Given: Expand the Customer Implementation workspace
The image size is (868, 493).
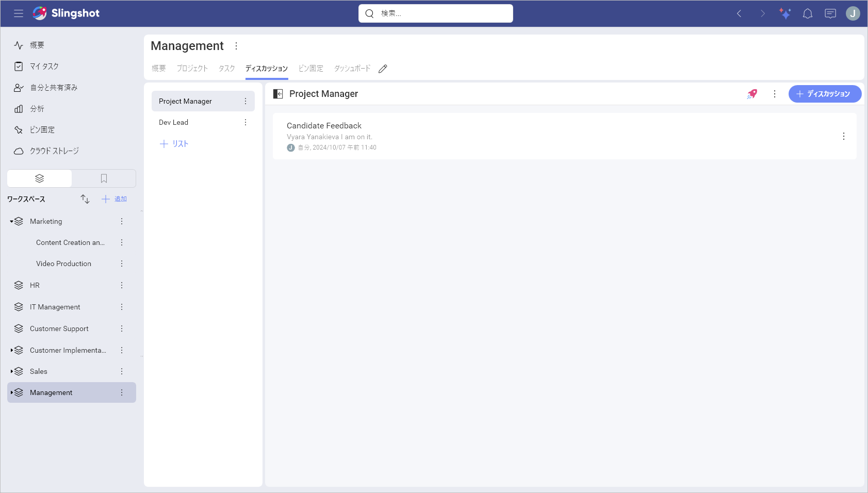Looking at the screenshot, I should pos(11,350).
